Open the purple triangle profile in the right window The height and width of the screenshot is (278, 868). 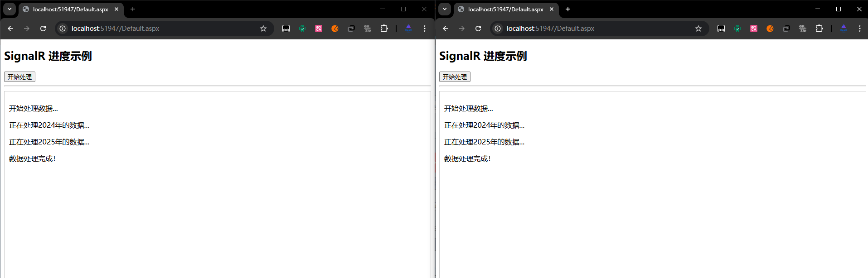click(x=844, y=29)
